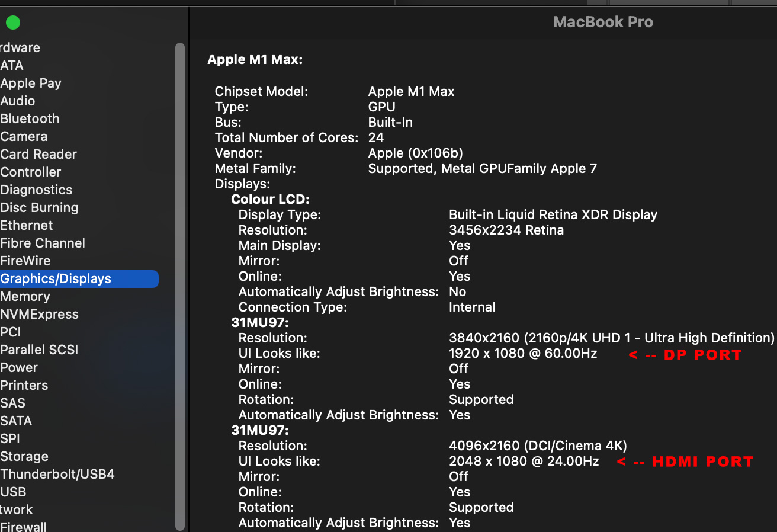Select the Apple Pay sidebar item
This screenshot has height=532, width=777.
point(31,84)
